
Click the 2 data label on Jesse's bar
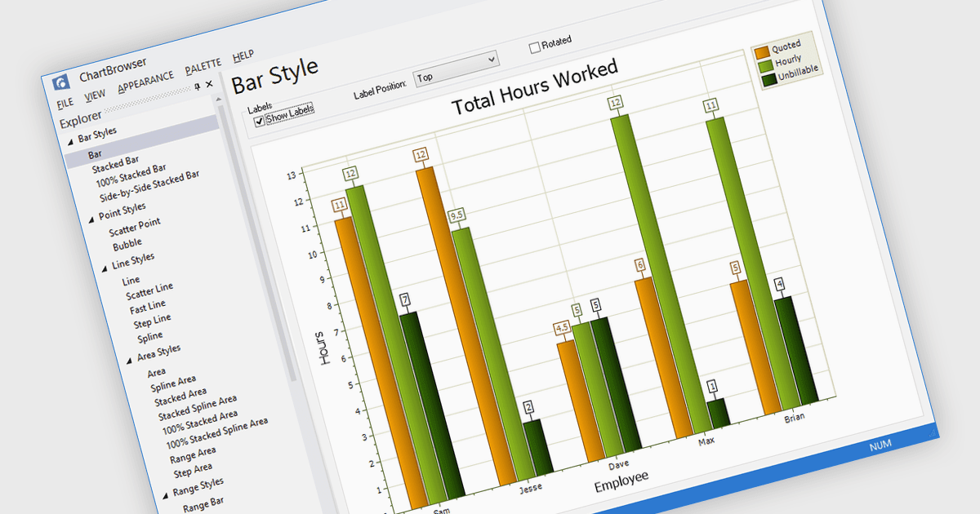[x=529, y=407]
